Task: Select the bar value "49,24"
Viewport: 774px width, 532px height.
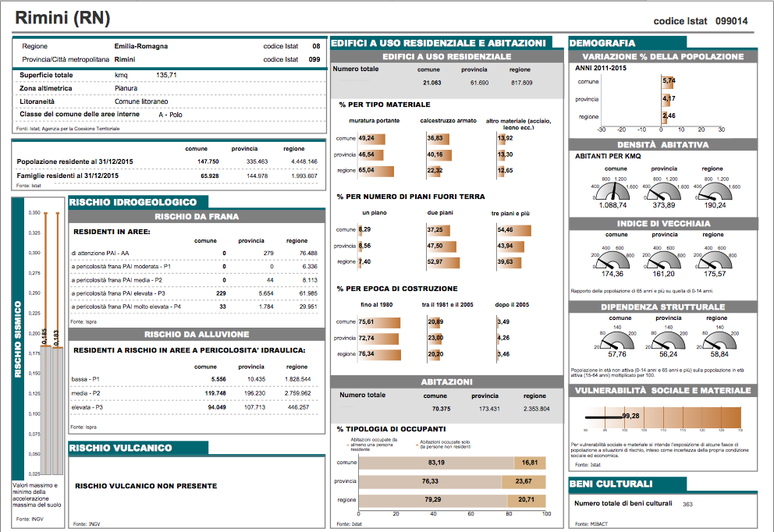Action: 366,139
